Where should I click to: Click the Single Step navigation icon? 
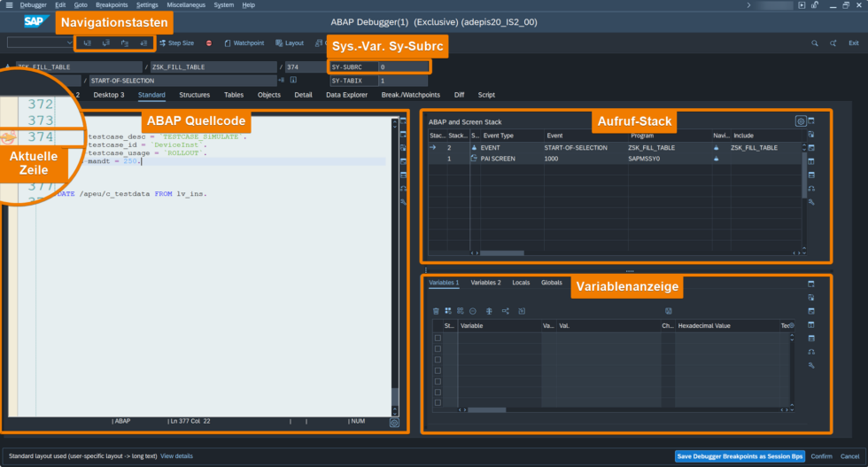coord(87,43)
